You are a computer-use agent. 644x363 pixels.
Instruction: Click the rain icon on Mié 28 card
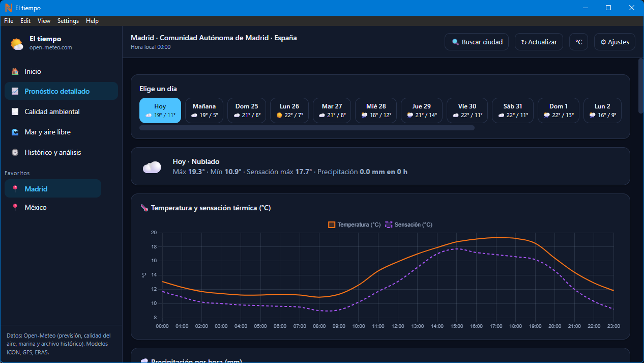point(364,116)
